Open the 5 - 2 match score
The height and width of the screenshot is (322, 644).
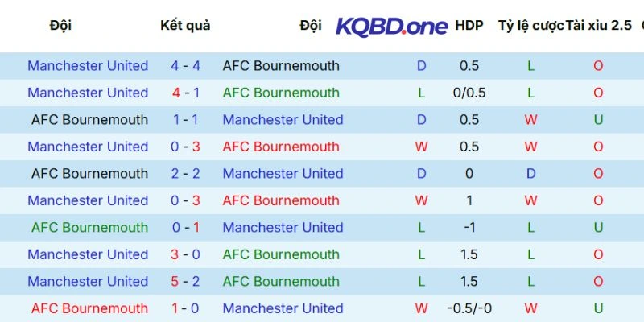tap(185, 281)
